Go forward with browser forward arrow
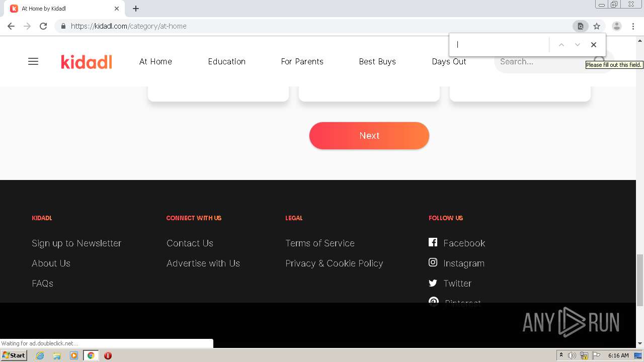Image resolution: width=644 pixels, height=362 pixels. click(27, 26)
